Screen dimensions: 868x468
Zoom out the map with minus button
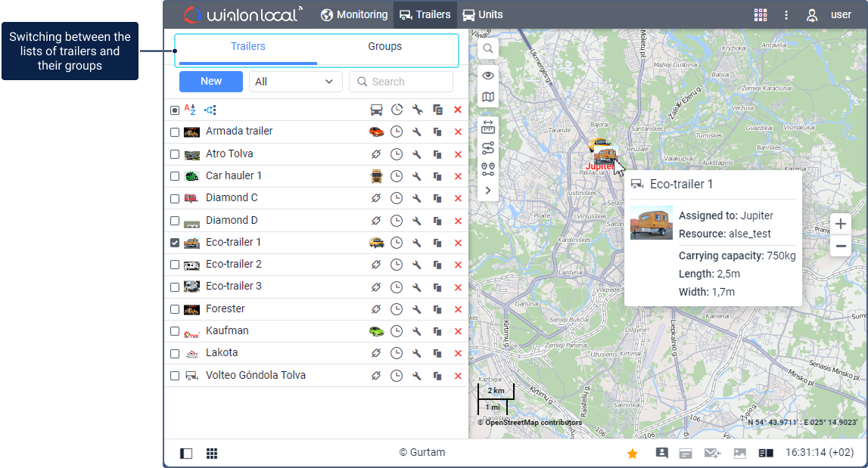click(x=840, y=246)
